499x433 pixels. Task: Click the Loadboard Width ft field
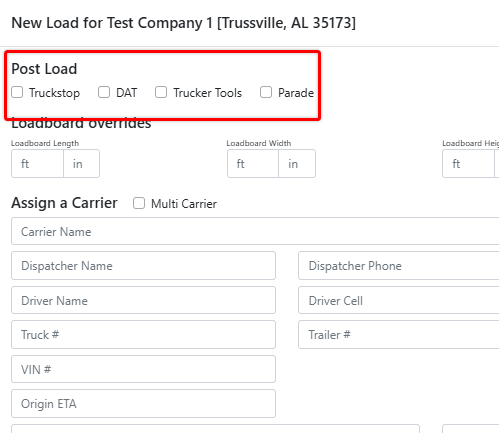pos(253,164)
